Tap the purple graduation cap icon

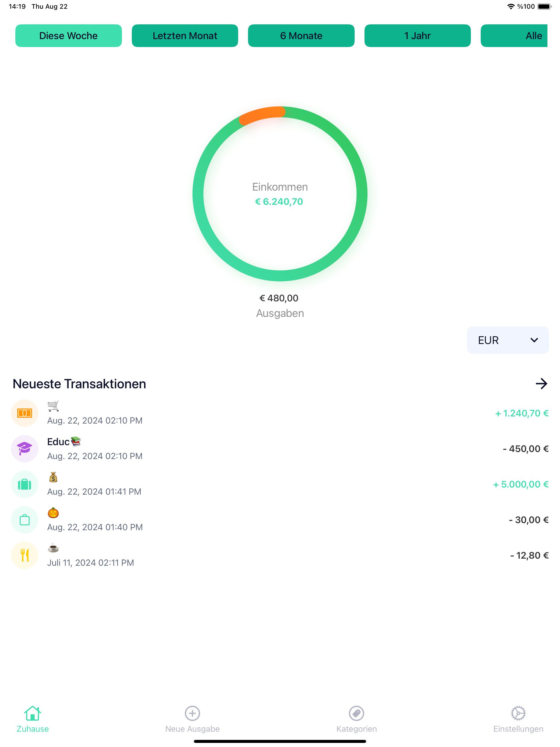pyautogui.click(x=25, y=448)
